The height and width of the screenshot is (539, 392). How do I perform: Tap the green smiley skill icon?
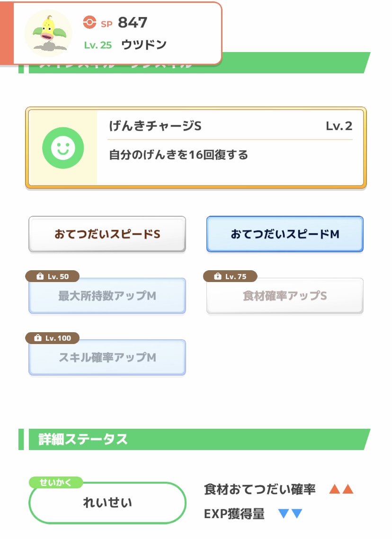pyautogui.click(x=63, y=148)
